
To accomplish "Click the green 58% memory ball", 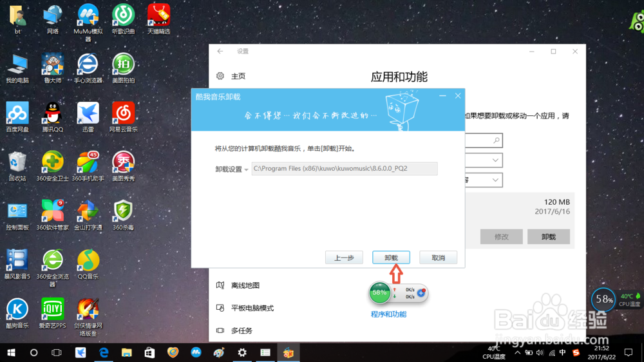I will coord(379,293).
